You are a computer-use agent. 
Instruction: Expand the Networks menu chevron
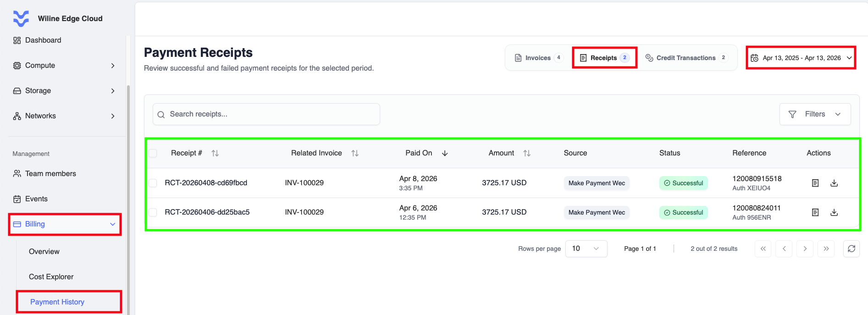(113, 116)
